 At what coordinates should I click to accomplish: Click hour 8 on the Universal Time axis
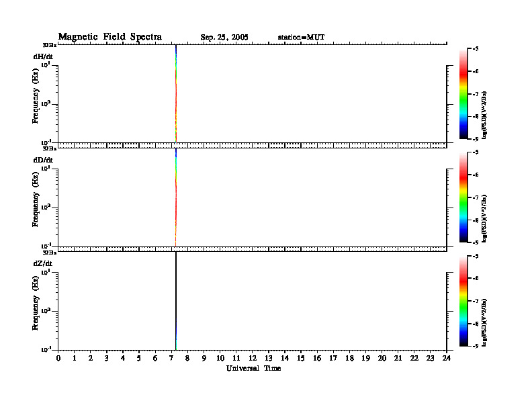[x=187, y=358]
